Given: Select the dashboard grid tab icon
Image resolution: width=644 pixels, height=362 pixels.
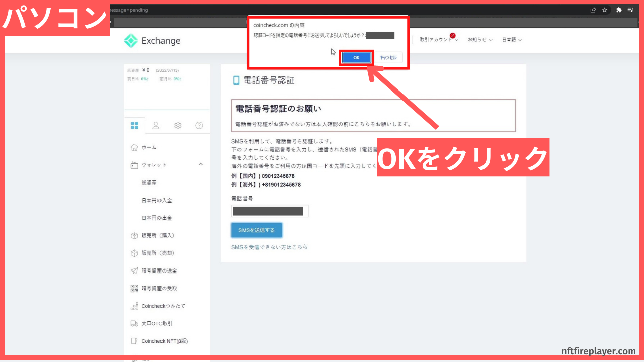Looking at the screenshot, I should [x=134, y=125].
